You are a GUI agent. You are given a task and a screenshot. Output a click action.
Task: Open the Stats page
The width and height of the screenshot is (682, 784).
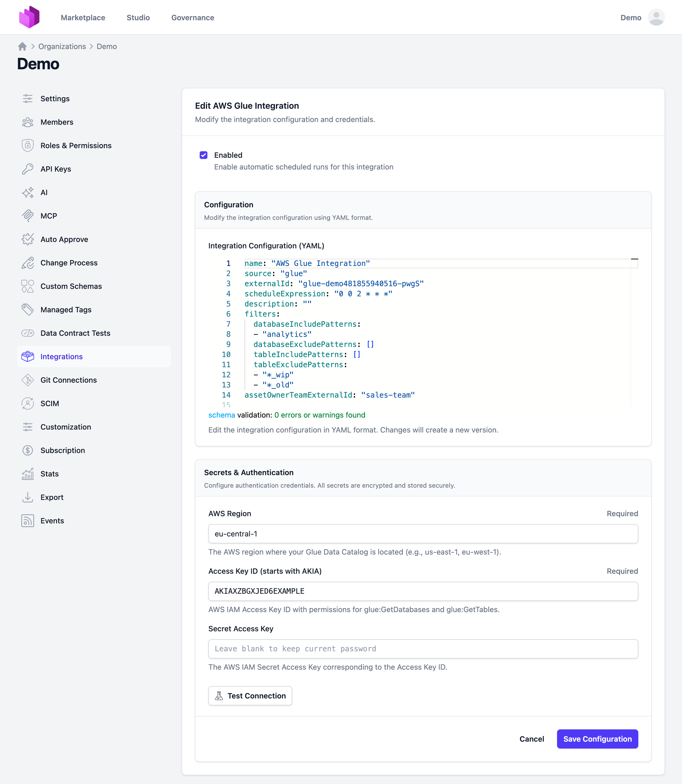(x=50, y=474)
